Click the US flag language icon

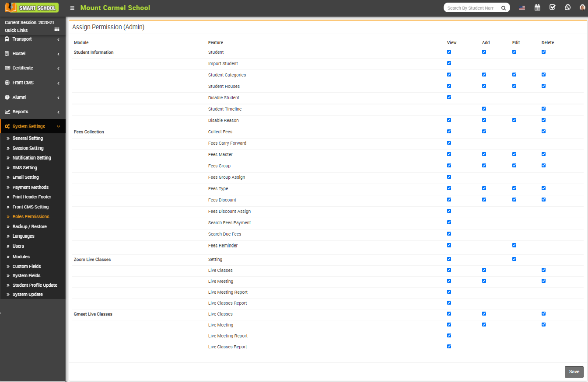pos(522,7)
